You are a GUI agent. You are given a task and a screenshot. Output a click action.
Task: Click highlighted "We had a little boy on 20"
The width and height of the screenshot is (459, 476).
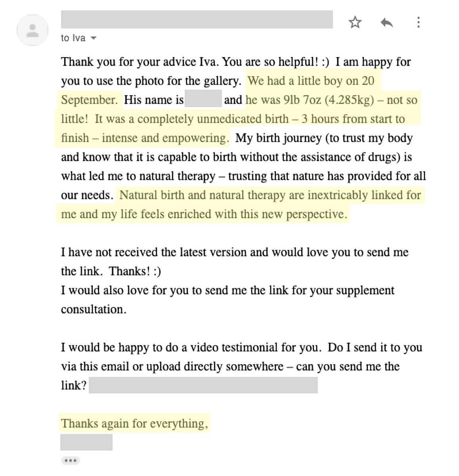click(311, 81)
